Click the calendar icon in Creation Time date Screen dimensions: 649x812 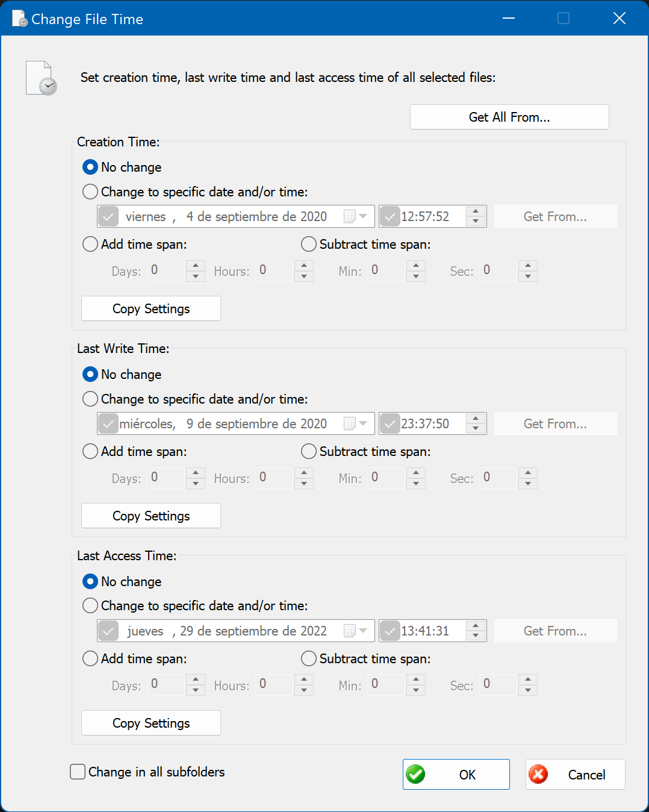[x=349, y=216]
